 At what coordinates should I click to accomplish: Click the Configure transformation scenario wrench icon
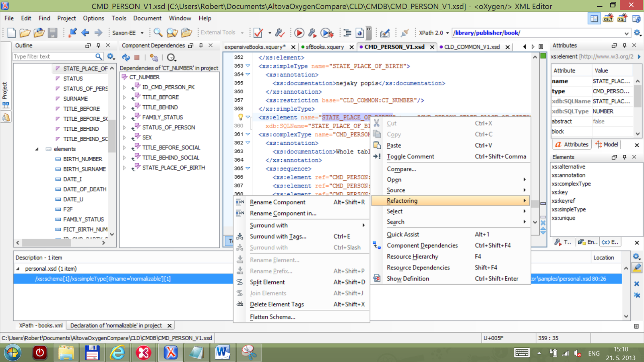coord(312,33)
